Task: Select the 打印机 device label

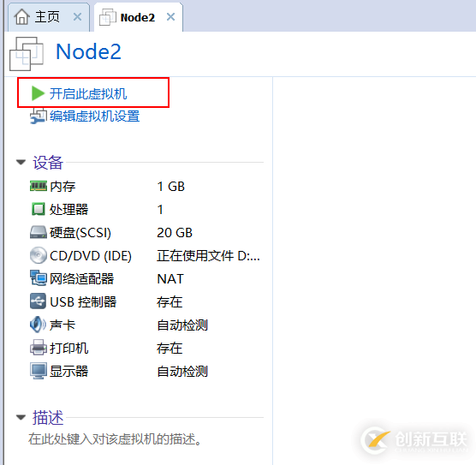Action: (x=68, y=348)
